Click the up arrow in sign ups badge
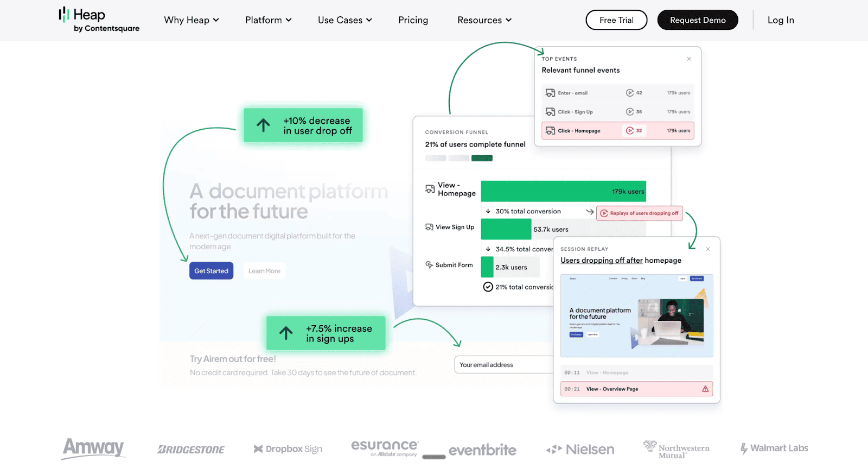This screenshot has width=868, height=468. (x=286, y=333)
